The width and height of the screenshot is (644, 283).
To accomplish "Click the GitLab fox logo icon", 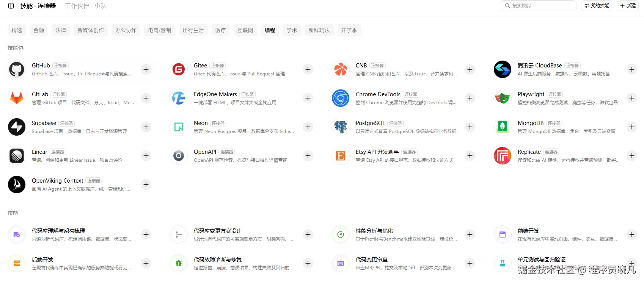I will (17, 98).
